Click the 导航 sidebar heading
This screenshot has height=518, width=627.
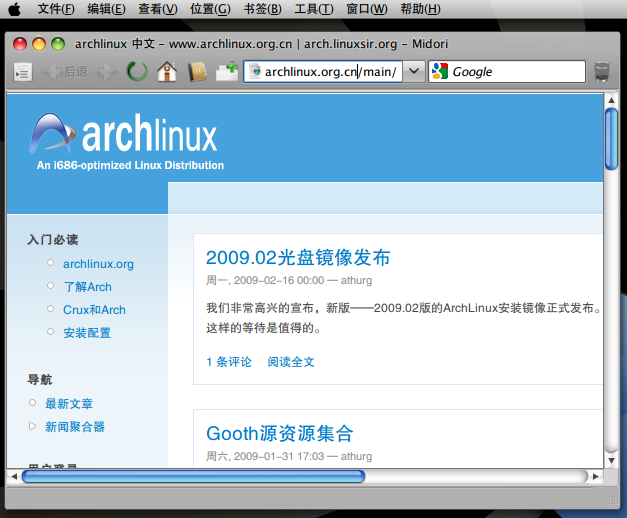coord(40,379)
